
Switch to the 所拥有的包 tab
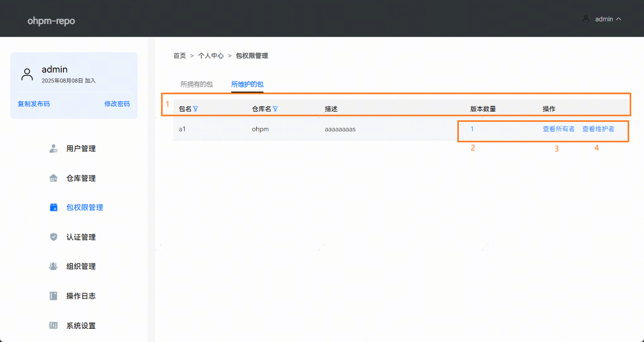coord(196,84)
